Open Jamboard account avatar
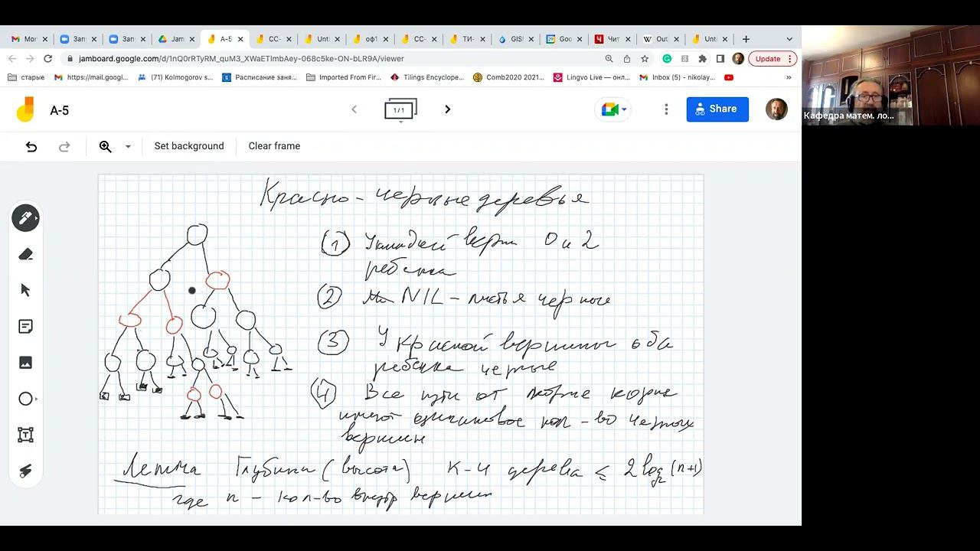 [776, 109]
